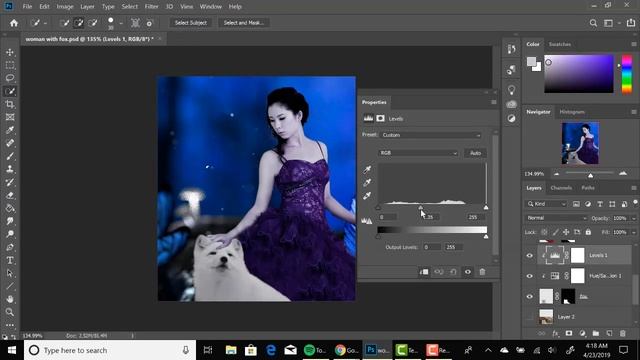
Task: Open the Properties panel flyout menu
Action: click(x=493, y=102)
